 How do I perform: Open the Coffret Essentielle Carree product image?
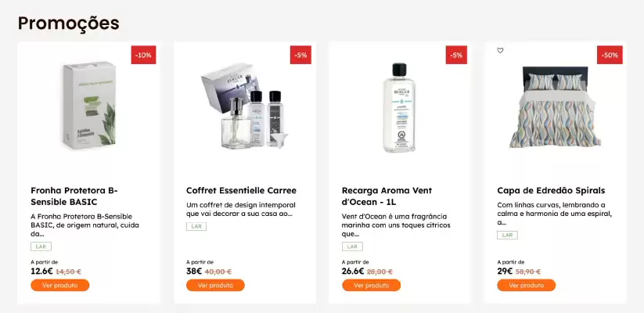[x=245, y=106]
